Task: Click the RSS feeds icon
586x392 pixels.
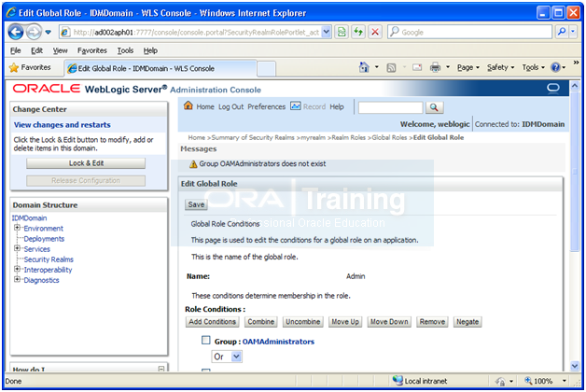Action: coord(391,67)
